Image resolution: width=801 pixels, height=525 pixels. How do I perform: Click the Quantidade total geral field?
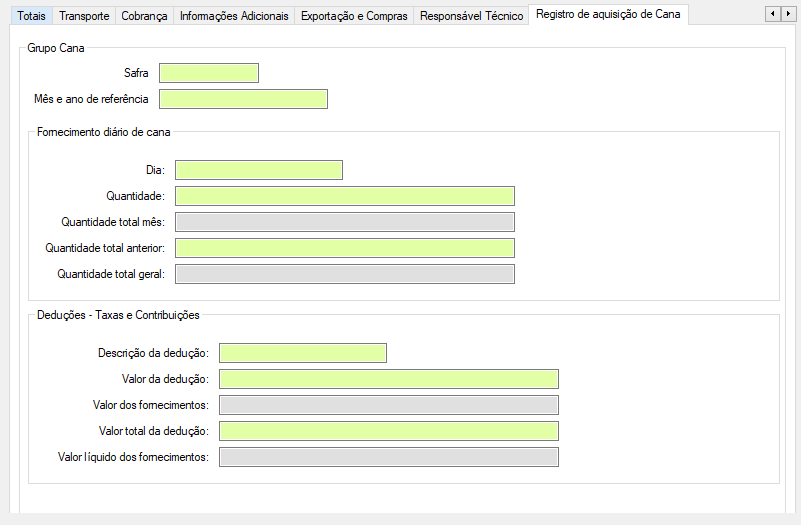[345, 274]
